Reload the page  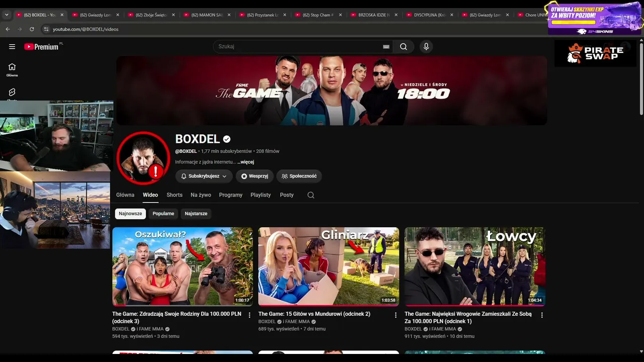32,29
